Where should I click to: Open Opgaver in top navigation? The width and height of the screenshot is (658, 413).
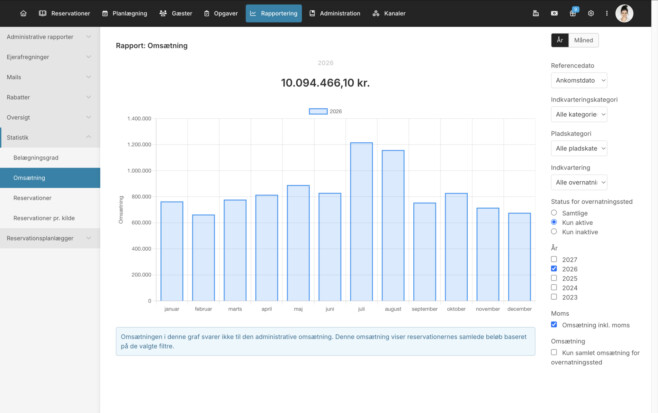(x=221, y=13)
